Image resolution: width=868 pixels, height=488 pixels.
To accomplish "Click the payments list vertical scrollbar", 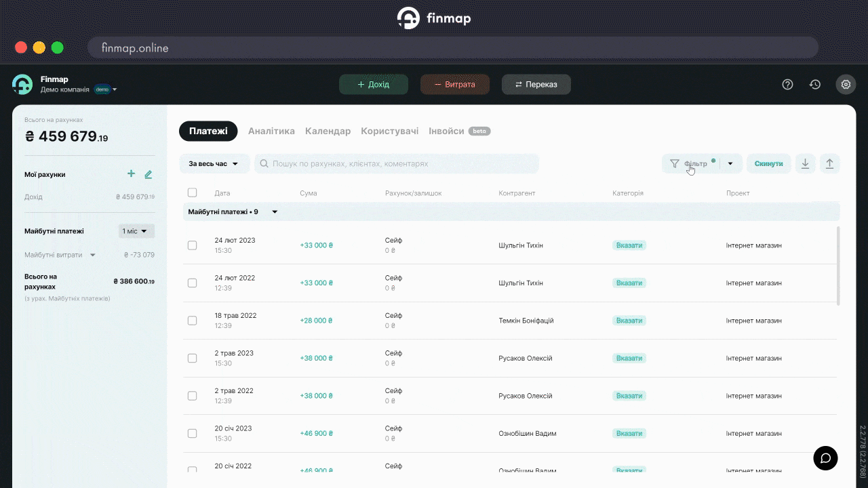I will pos(839,266).
